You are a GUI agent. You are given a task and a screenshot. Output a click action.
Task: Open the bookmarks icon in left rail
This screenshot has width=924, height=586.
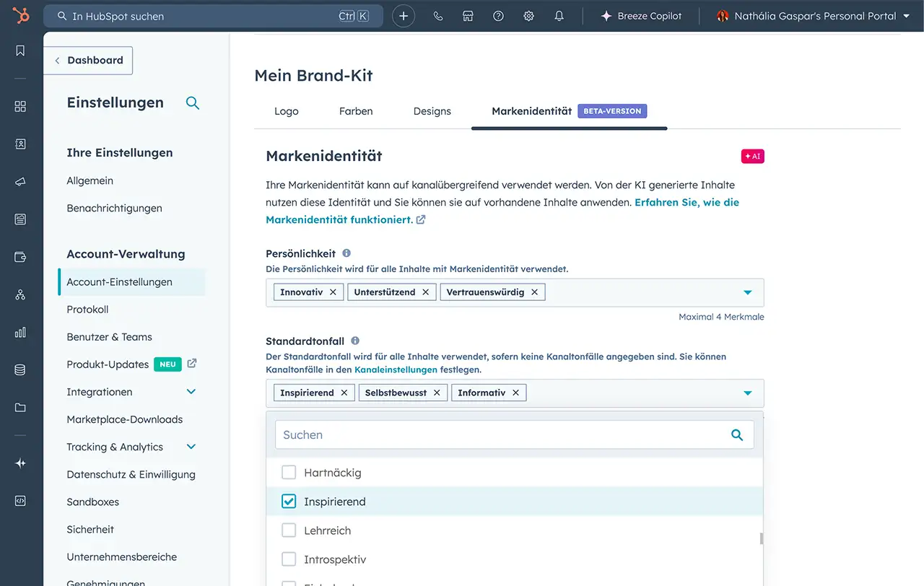coord(20,51)
